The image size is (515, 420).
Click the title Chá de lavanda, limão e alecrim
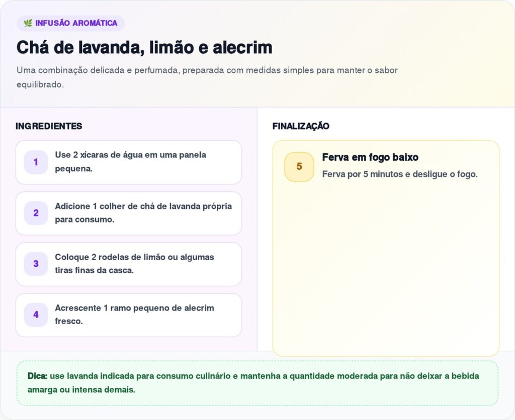(x=144, y=48)
